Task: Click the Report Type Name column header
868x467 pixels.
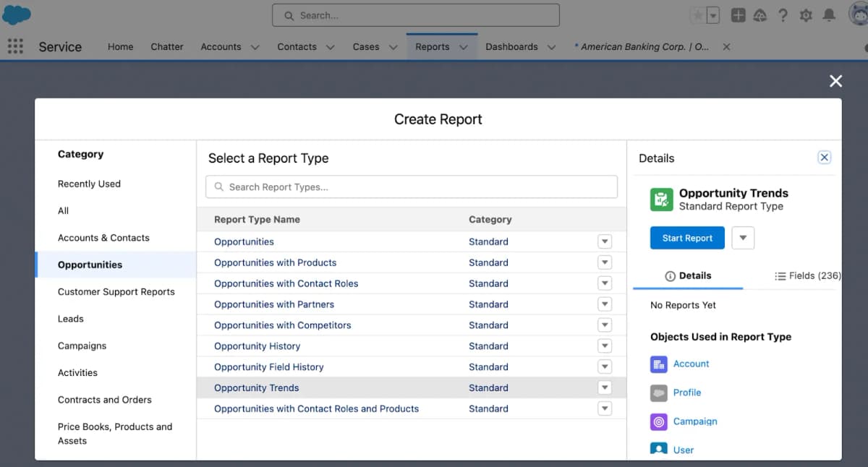Action: click(x=257, y=220)
